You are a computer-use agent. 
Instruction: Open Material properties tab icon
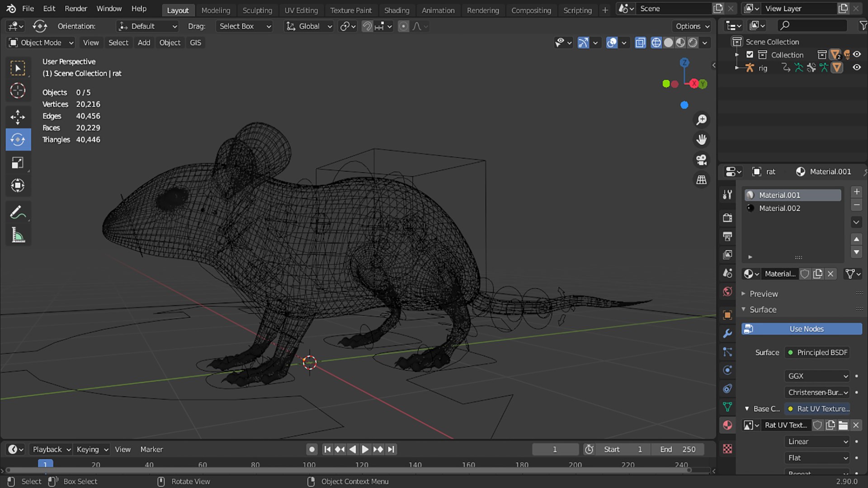(x=727, y=425)
